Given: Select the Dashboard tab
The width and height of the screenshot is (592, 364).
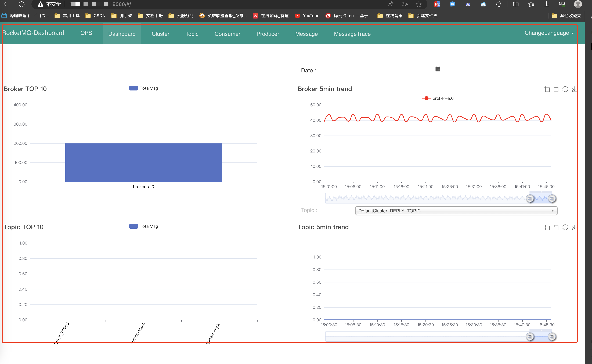Looking at the screenshot, I should tap(122, 34).
